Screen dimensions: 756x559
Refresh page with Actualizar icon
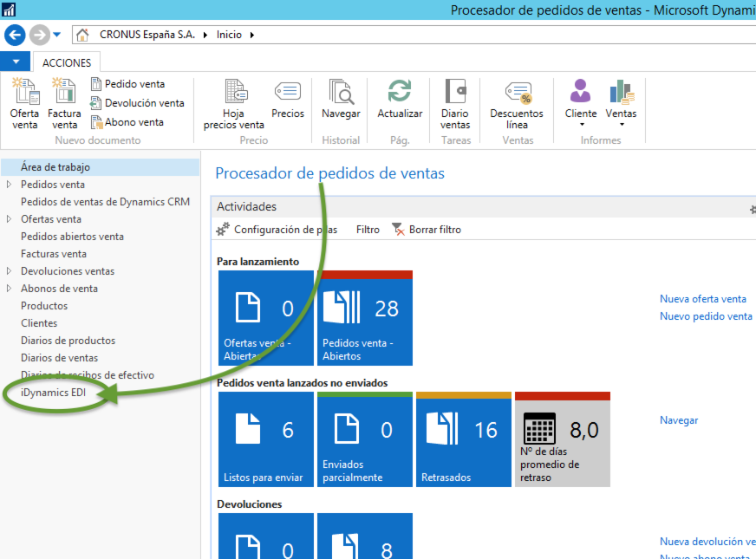(x=400, y=100)
